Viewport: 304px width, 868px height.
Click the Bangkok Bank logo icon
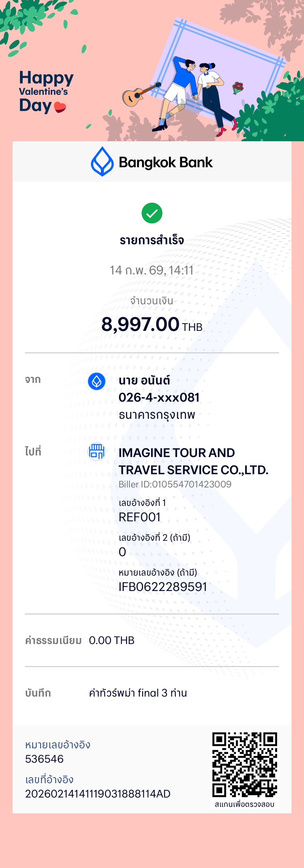pyautogui.click(x=102, y=162)
